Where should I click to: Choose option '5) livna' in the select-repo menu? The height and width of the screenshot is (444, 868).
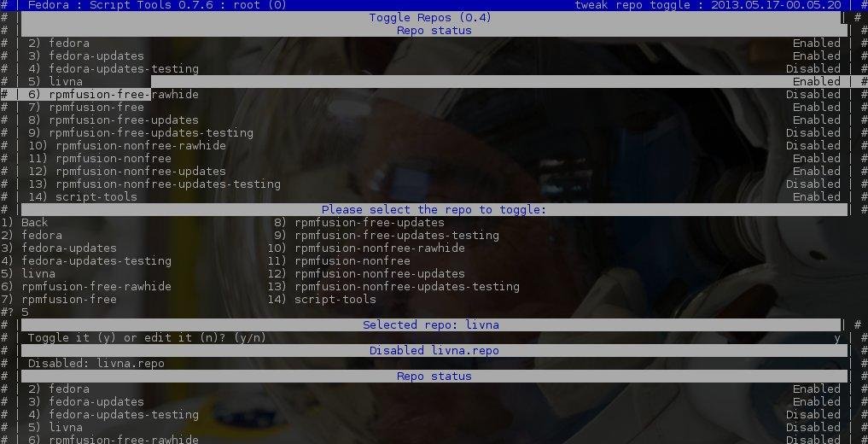pyautogui.click(x=27, y=273)
